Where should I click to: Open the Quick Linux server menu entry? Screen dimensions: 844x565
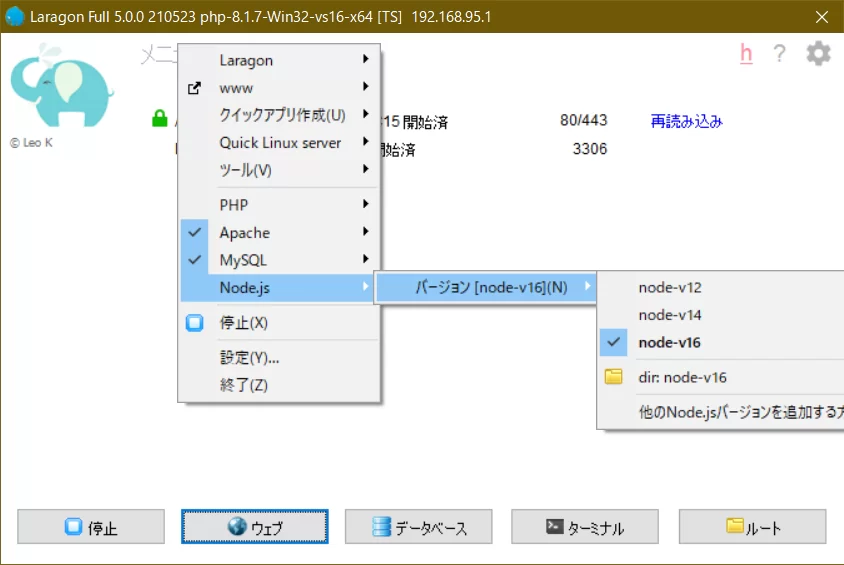tap(279, 143)
